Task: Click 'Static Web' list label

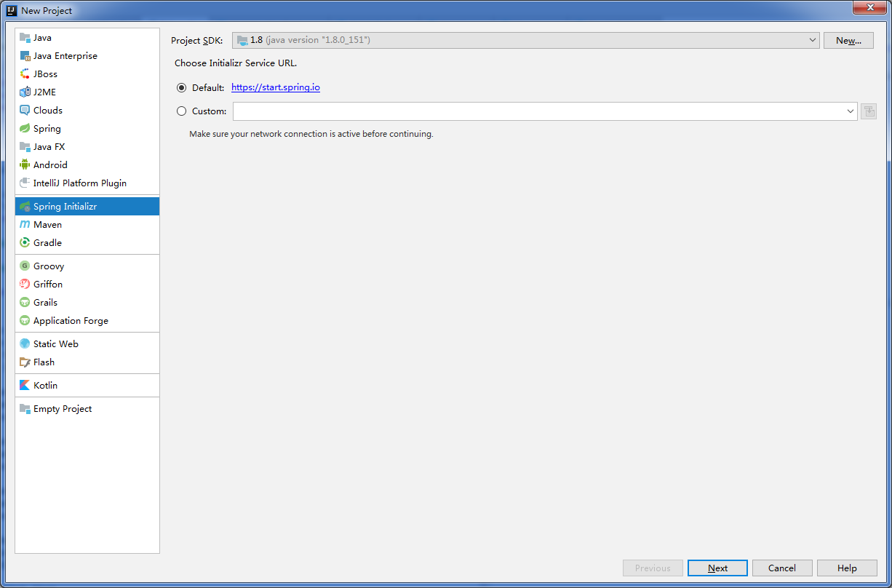Action: pyautogui.click(x=56, y=344)
